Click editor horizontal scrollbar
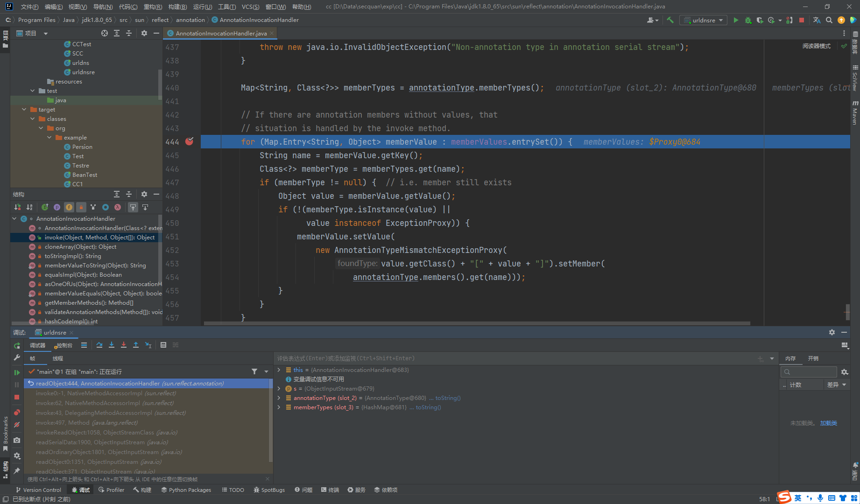This screenshot has width=860, height=504. pos(477,323)
